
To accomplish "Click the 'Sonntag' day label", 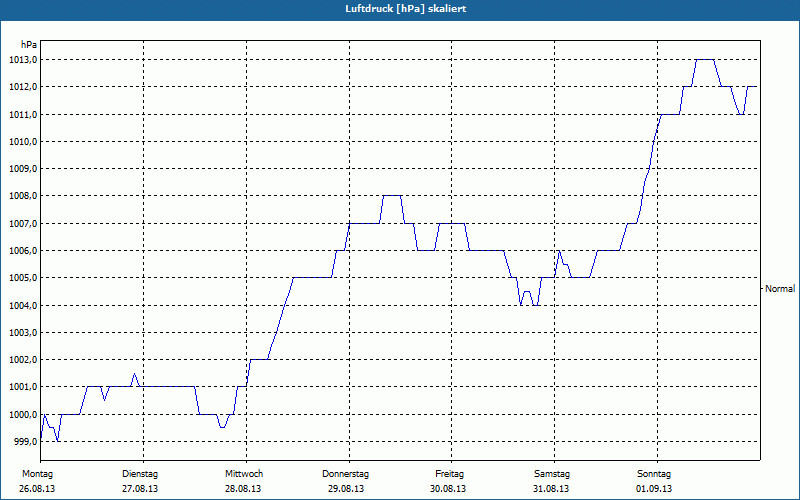I will click(654, 474).
